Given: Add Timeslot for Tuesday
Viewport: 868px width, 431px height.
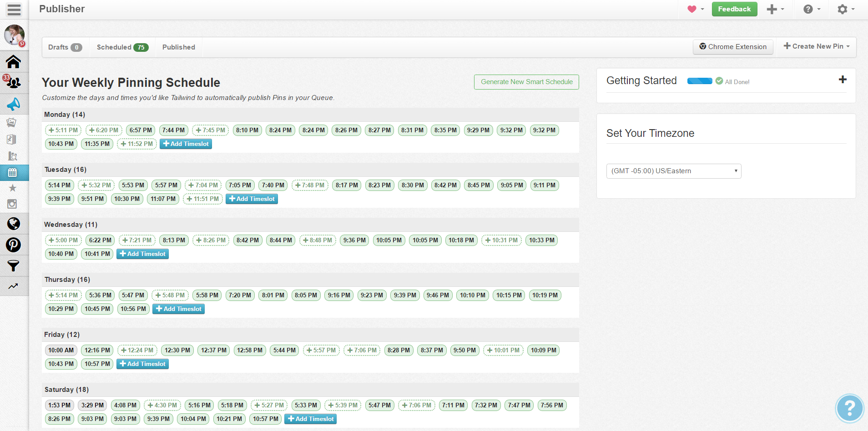Looking at the screenshot, I should [x=252, y=199].
